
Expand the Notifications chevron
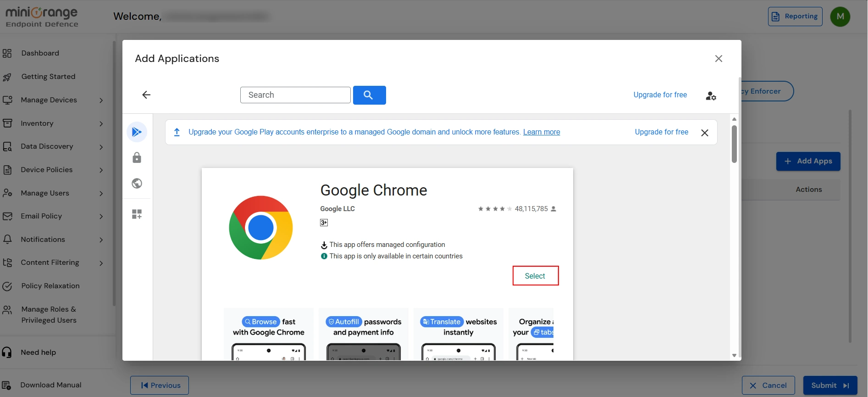(x=101, y=240)
